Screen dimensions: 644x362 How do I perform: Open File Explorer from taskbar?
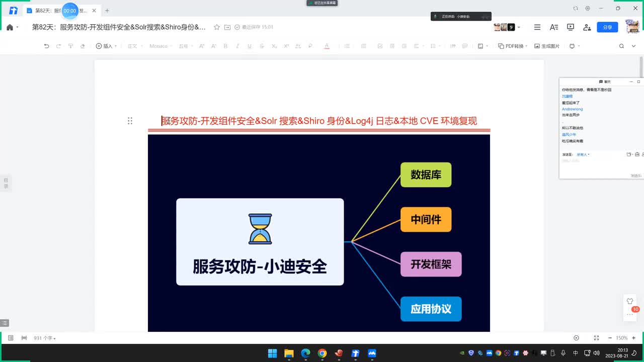coord(289,353)
